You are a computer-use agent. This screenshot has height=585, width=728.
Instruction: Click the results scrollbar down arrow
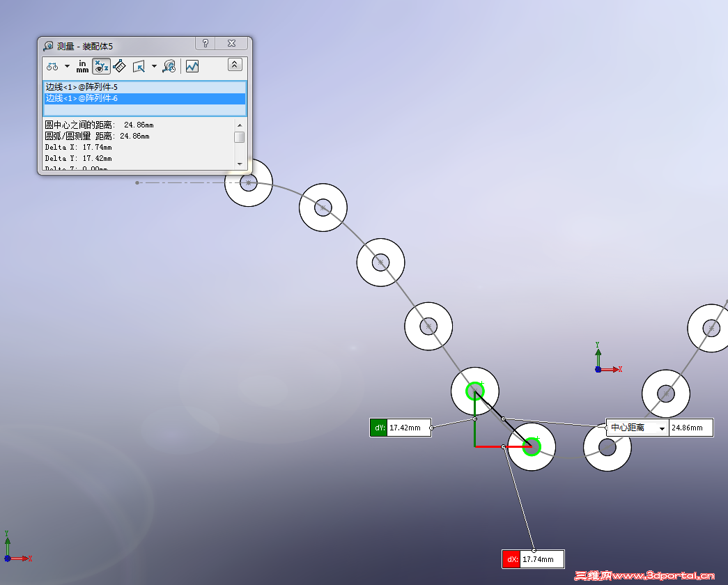[x=240, y=164]
